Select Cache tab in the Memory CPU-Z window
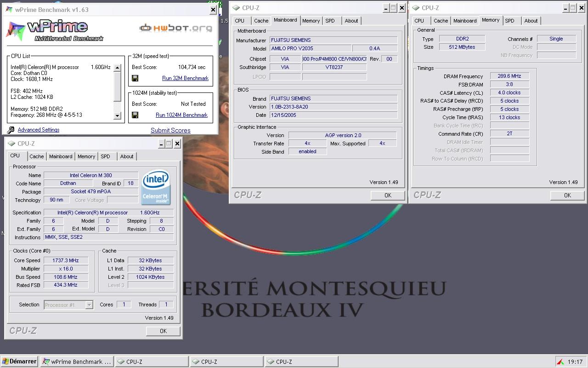This screenshot has height=368, width=588. point(441,21)
